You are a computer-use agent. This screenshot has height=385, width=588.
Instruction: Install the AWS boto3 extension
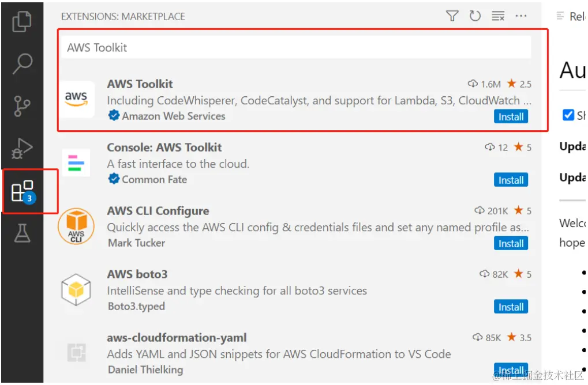point(511,307)
